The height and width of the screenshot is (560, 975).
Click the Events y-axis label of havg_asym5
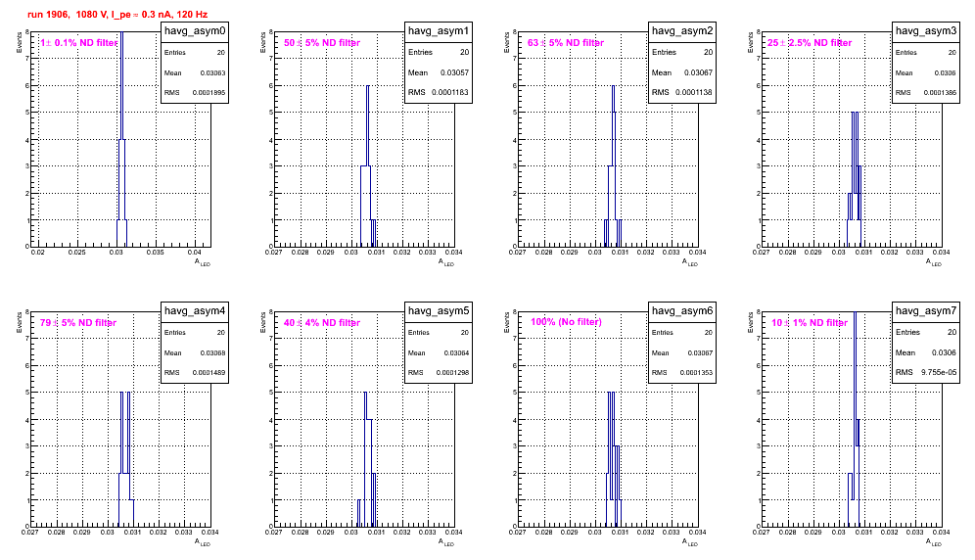(262, 322)
